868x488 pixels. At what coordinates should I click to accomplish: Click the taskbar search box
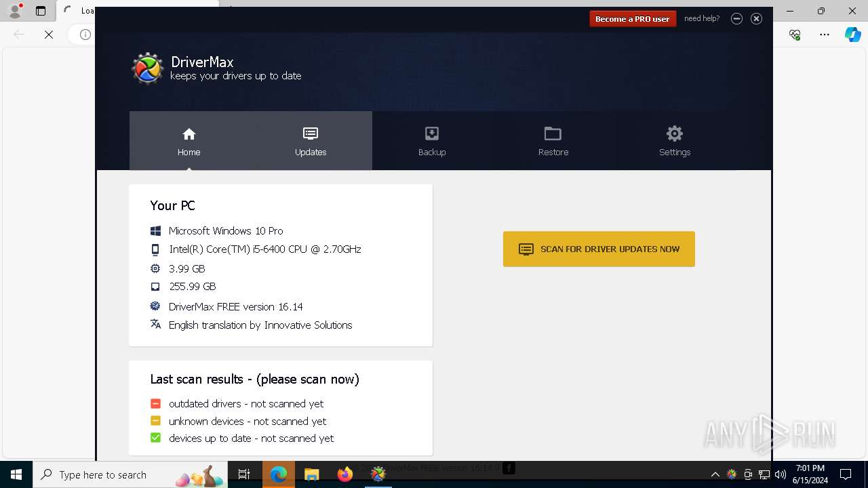[130, 474]
